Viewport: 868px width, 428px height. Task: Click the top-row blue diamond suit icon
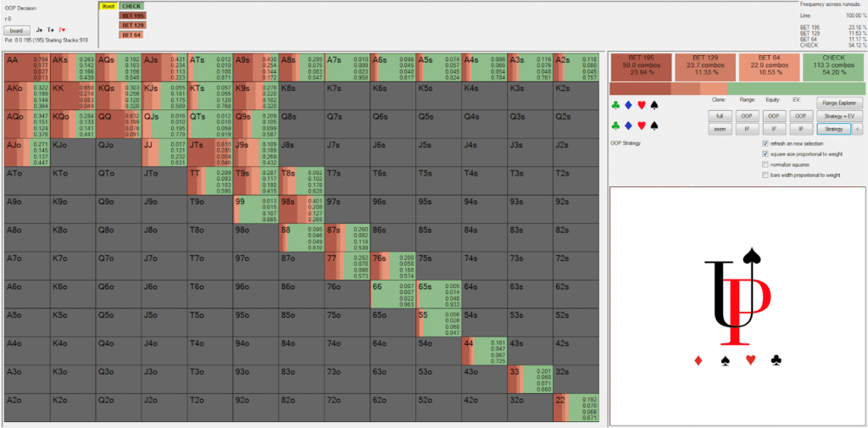point(628,106)
